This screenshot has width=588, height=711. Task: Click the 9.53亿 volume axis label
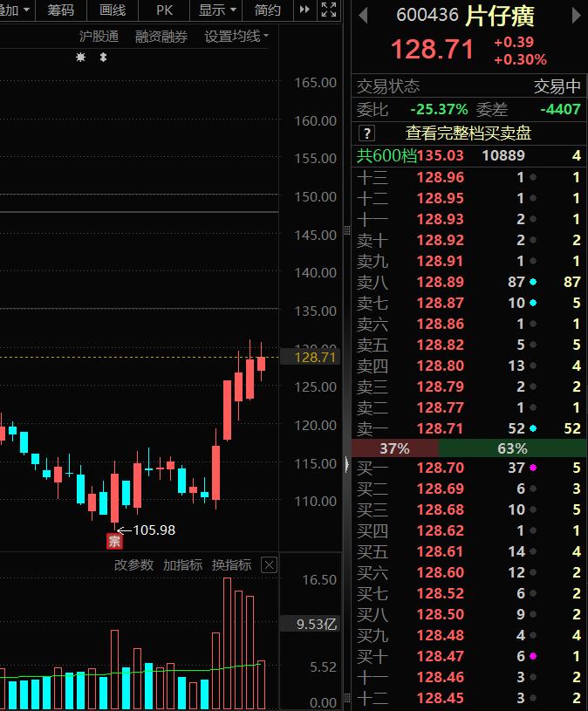[310, 625]
